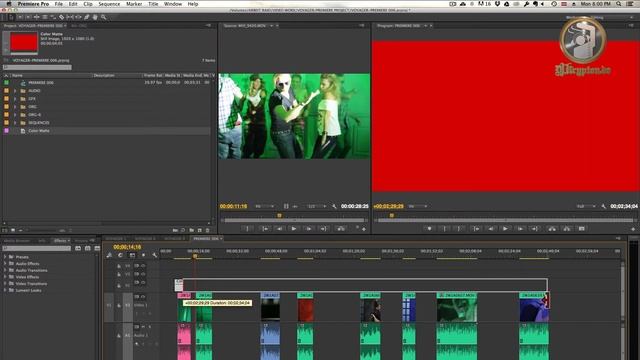The image size is (640, 360).
Task: Expand the Video Effects folder
Action: tap(5, 277)
